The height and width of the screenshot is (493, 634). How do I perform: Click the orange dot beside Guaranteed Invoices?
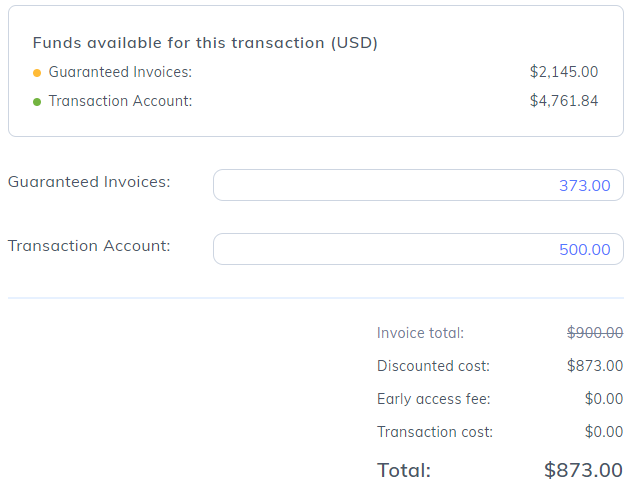coord(37,73)
